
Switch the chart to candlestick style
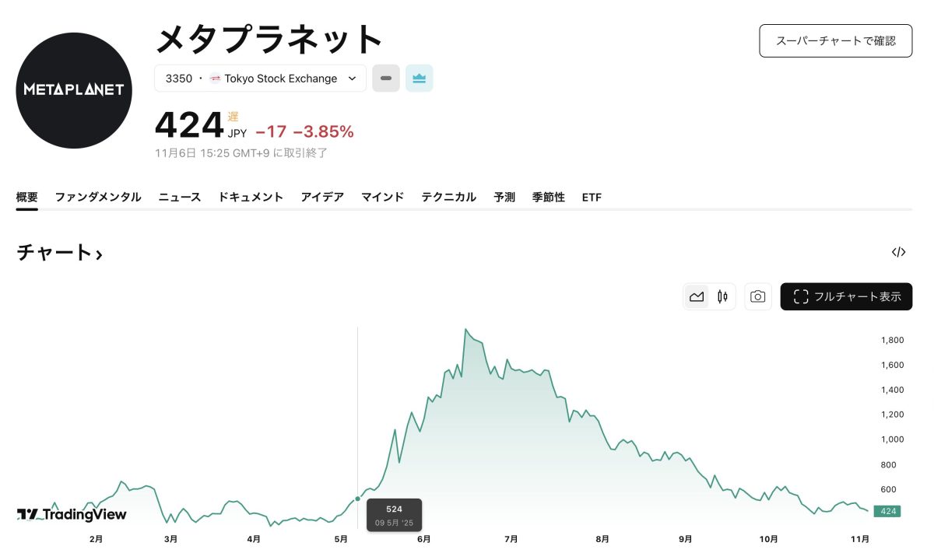tap(722, 296)
